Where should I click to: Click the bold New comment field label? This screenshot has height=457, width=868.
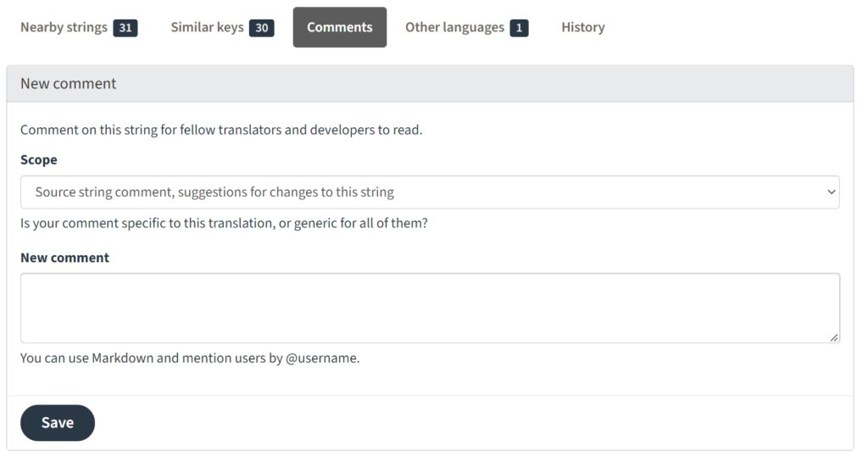click(64, 258)
